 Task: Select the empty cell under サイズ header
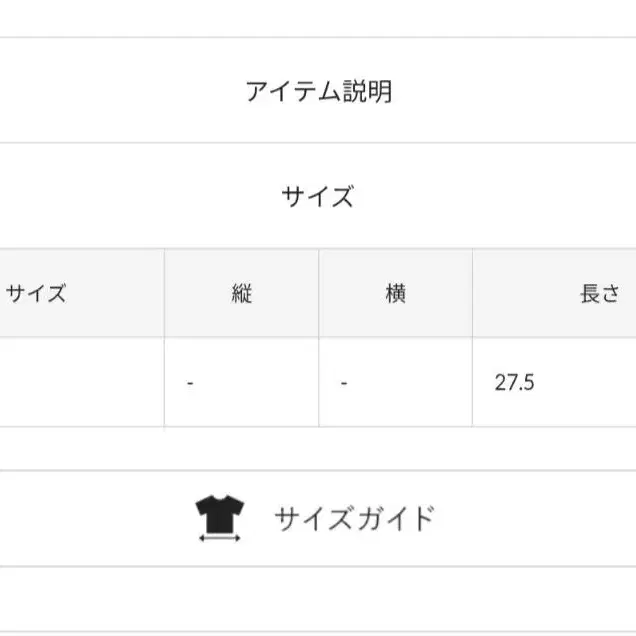click(82, 382)
